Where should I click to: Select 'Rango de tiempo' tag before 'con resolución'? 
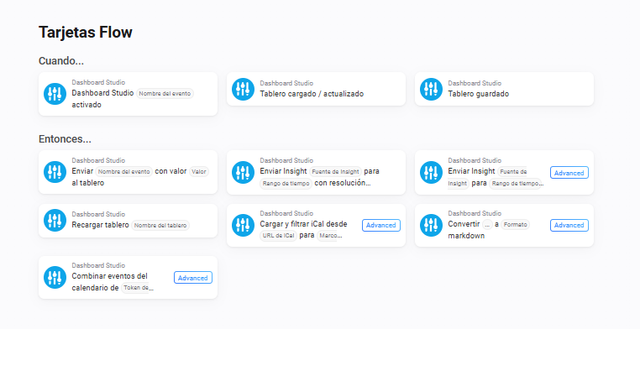click(286, 183)
